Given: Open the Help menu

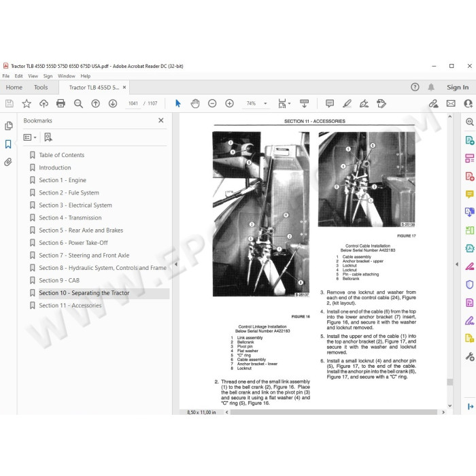Looking at the screenshot, I should point(86,76).
